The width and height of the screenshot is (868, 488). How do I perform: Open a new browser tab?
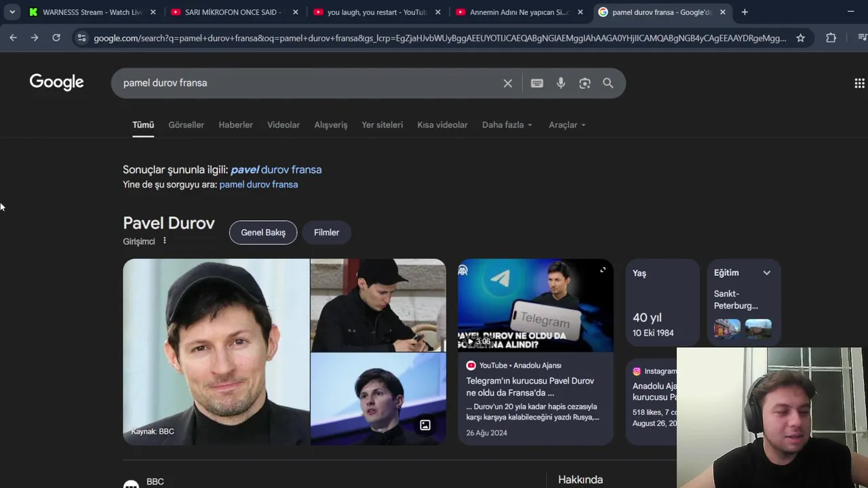point(745,12)
